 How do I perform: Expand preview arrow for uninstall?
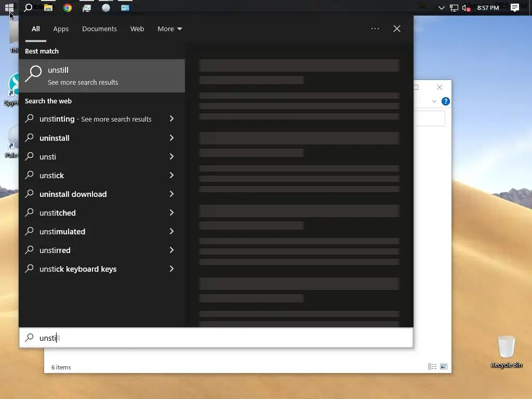tap(171, 138)
